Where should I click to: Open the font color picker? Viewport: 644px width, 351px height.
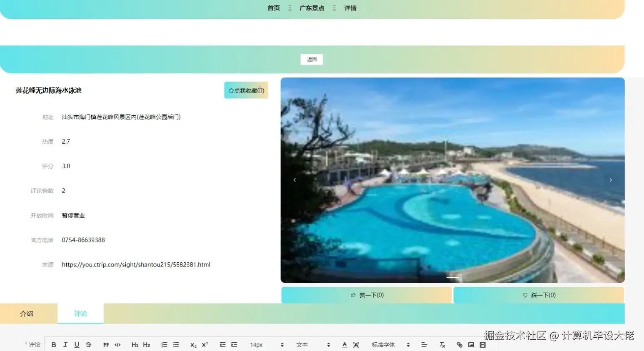(x=344, y=344)
